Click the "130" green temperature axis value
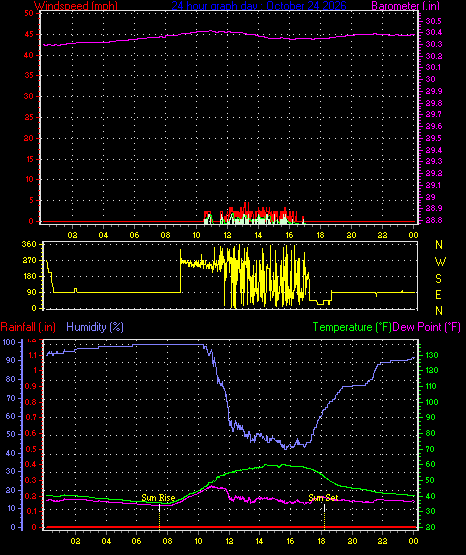Image resolution: width=466 pixels, height=555 pixels. pyautogui.click(x=432, y=355)
